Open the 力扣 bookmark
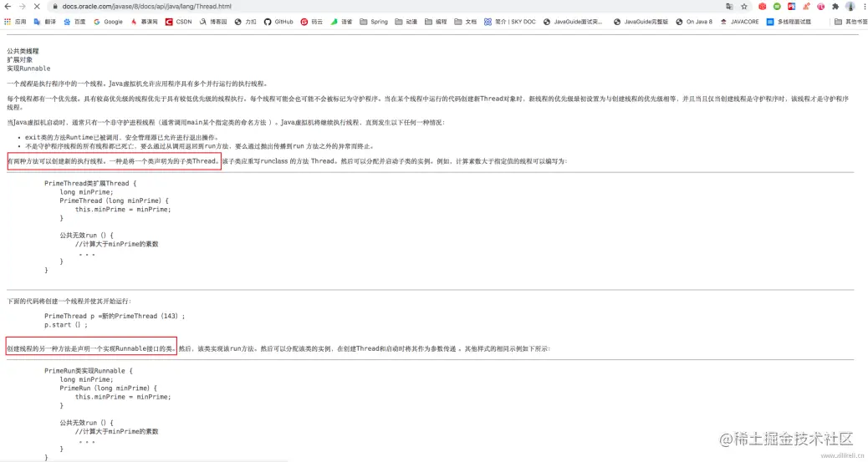The width and height of the screenshot is (868, 462). coord(245,22)
